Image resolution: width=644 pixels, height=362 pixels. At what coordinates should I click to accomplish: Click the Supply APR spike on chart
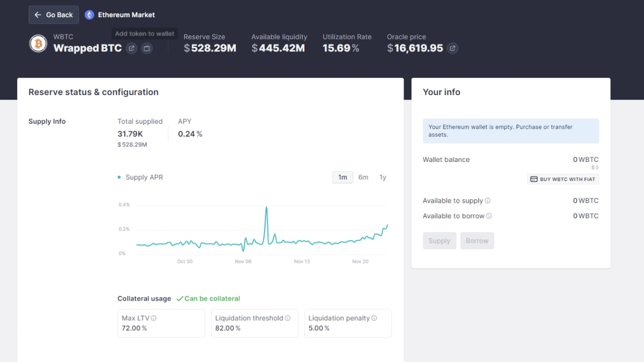point(266,208)
